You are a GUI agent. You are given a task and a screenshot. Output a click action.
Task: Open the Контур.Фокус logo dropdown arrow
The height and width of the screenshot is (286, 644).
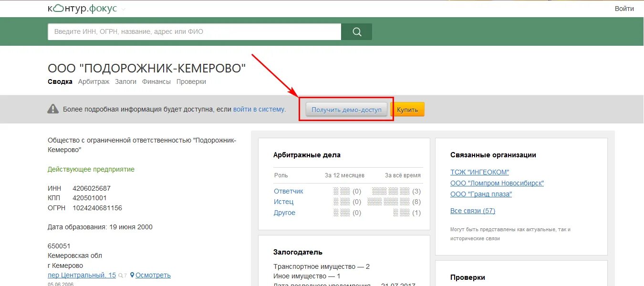coord(124,9)
